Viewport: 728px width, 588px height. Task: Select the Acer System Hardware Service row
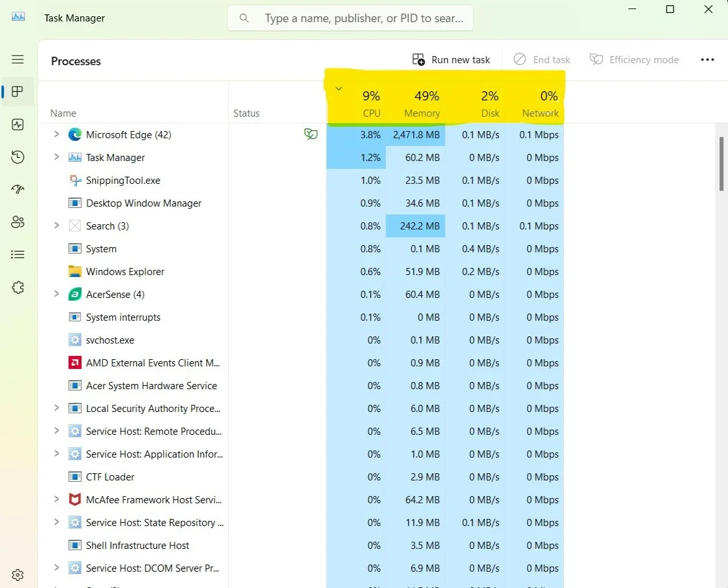click(301, 385)
